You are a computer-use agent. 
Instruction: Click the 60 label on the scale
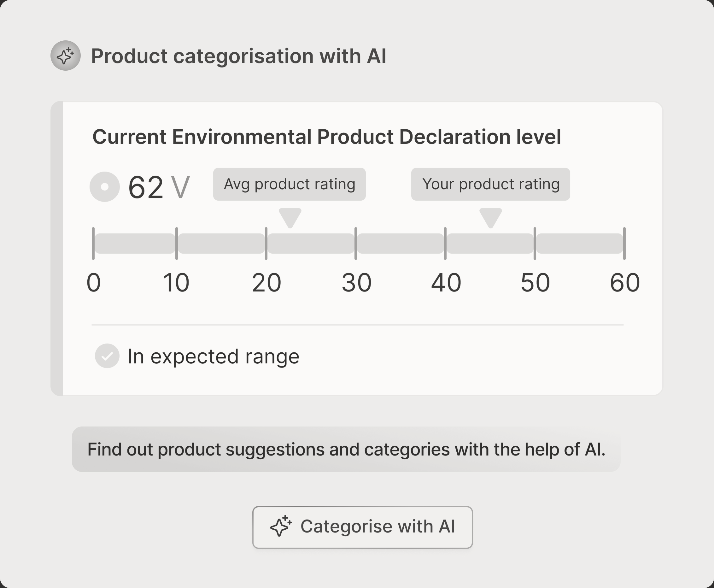pos(625,282)
